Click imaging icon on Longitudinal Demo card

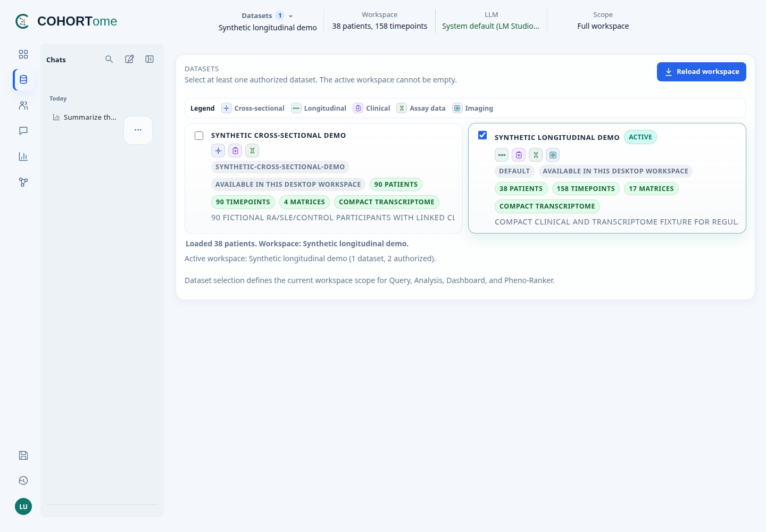pos(553,155)
